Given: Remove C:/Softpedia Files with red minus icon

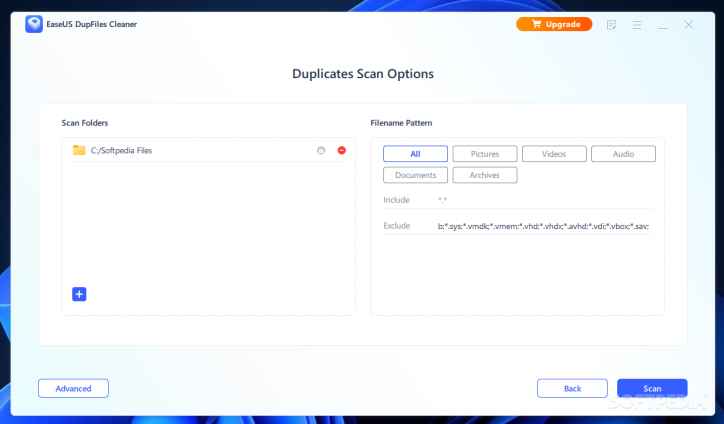Looking at the screenshot, I should (x=342, y=150).
